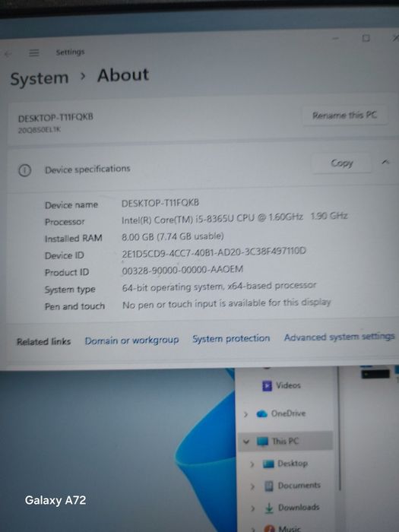The image size is (399, 532).
Task: Open the System protection link
Action: pyautogui.click(x=231, y=339)
